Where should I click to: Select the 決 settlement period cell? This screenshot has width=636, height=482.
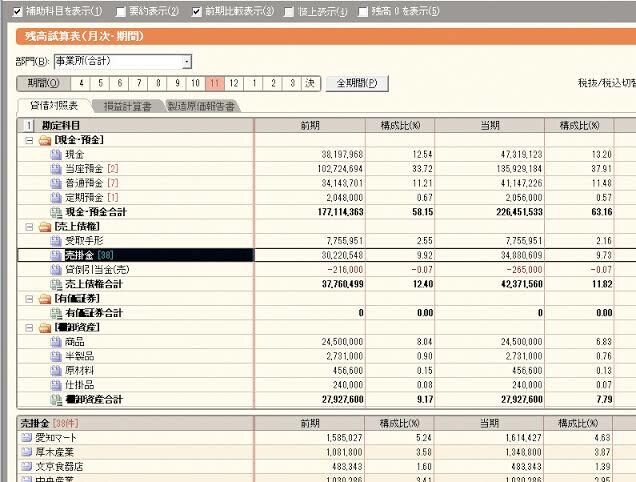[x=310, y=84]
